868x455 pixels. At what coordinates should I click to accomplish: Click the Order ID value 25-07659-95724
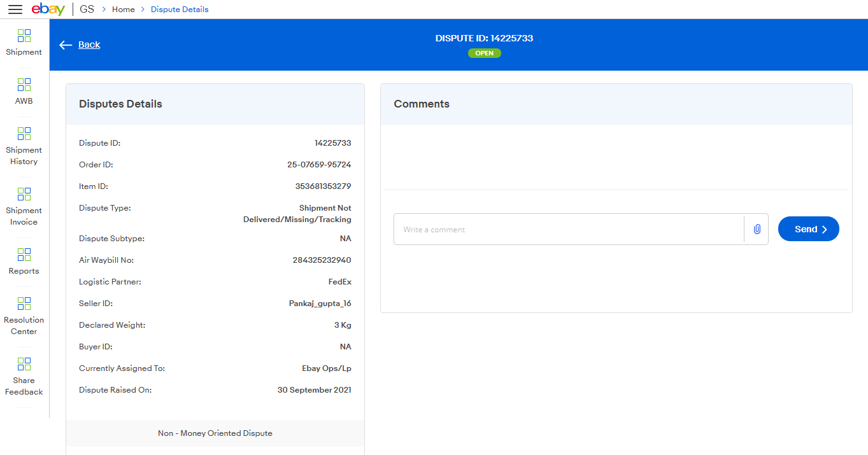(x=319, y=165)
